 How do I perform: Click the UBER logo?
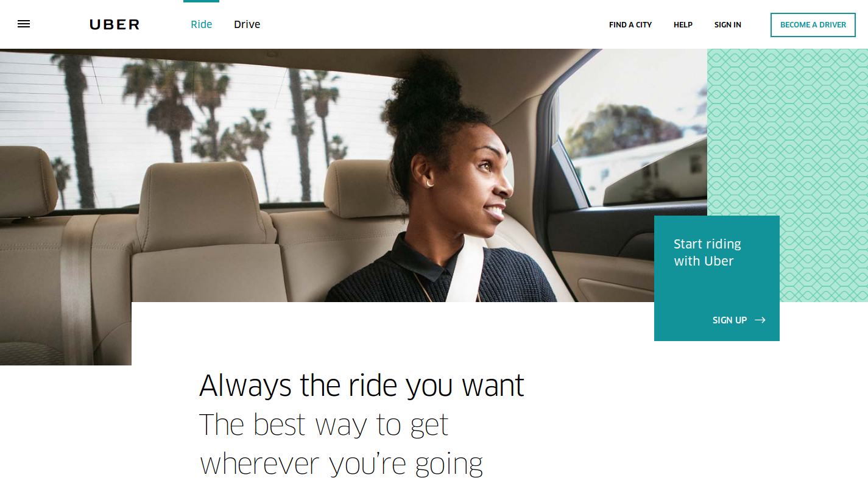point(115,24)
